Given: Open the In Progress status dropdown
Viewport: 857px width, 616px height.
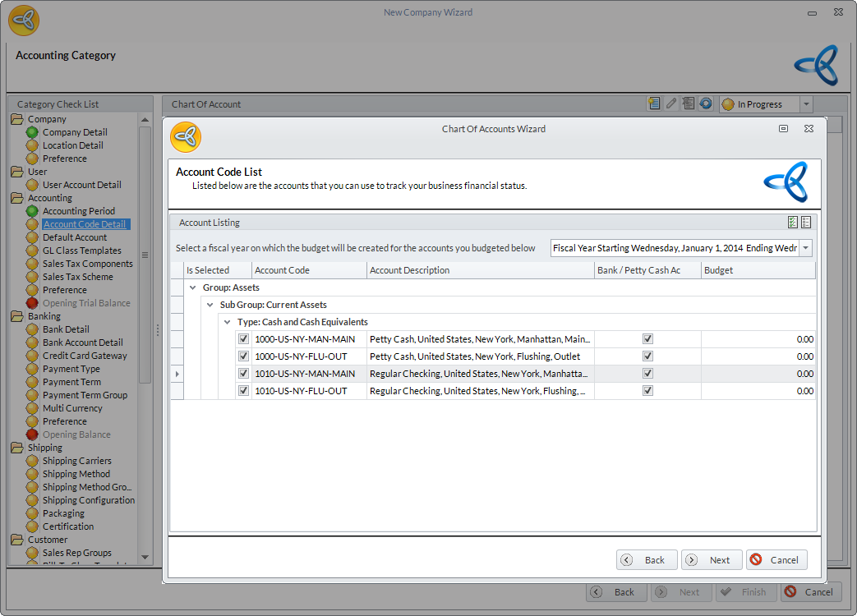Looking at the screenshot, I should click(x=805, y=104).
